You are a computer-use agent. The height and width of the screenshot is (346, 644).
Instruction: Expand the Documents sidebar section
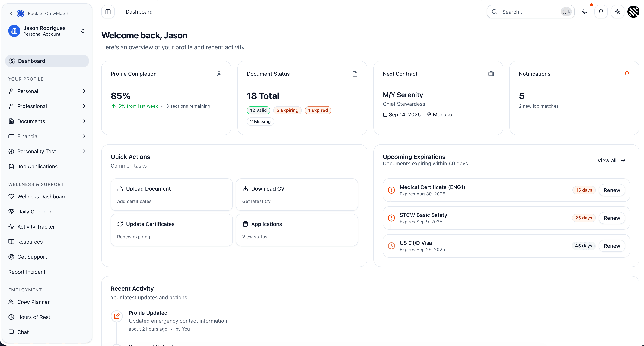tap(47, 121)
